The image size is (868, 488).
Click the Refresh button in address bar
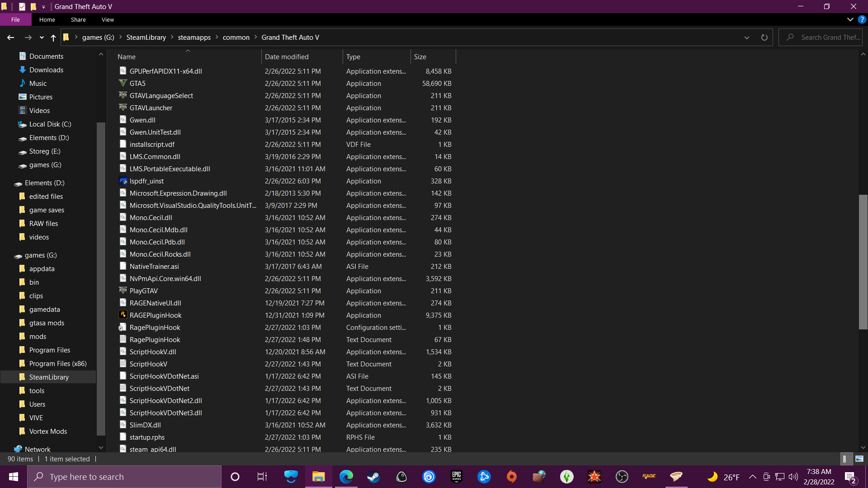(x=764, y=38)
